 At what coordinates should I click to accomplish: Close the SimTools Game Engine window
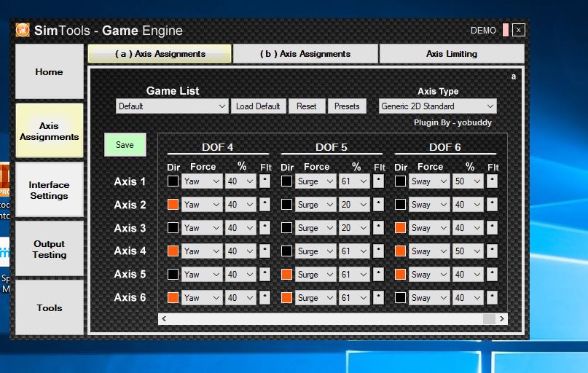coord(518,30)
